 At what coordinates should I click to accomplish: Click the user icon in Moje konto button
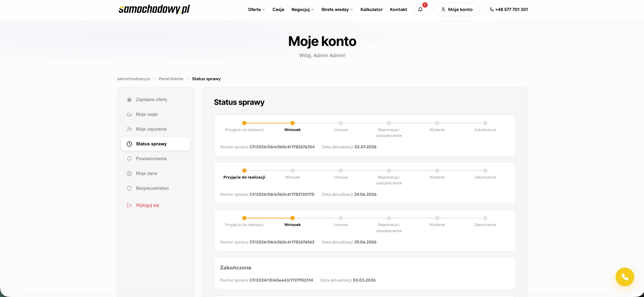(443, 9)
